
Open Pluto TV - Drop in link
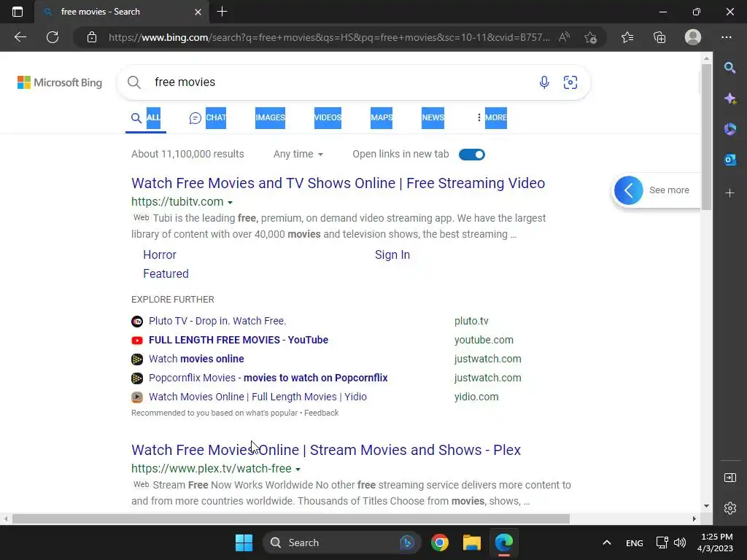[217, 321]
